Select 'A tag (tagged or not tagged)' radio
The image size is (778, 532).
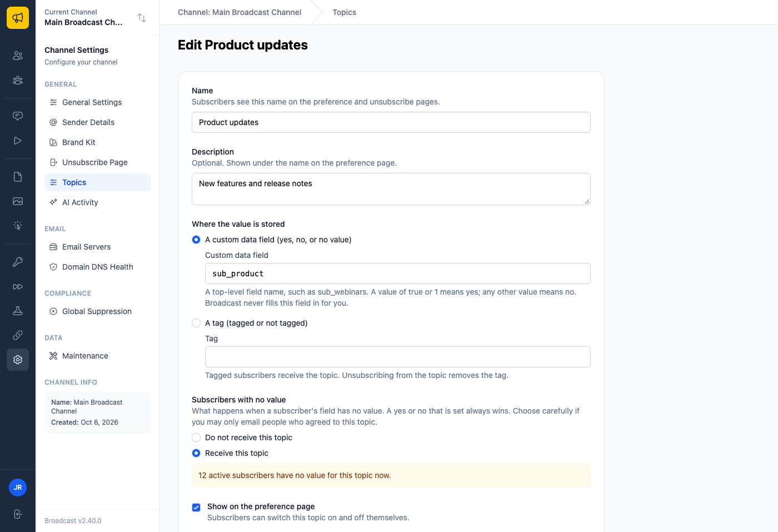196,323
